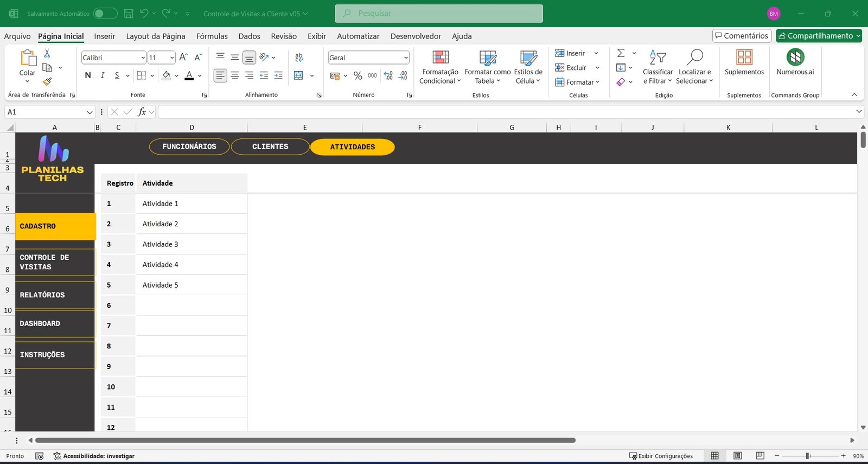
Task: Switch to the Inserir ribbon tab
Action: pyautogui.click(x=105, y=36)
